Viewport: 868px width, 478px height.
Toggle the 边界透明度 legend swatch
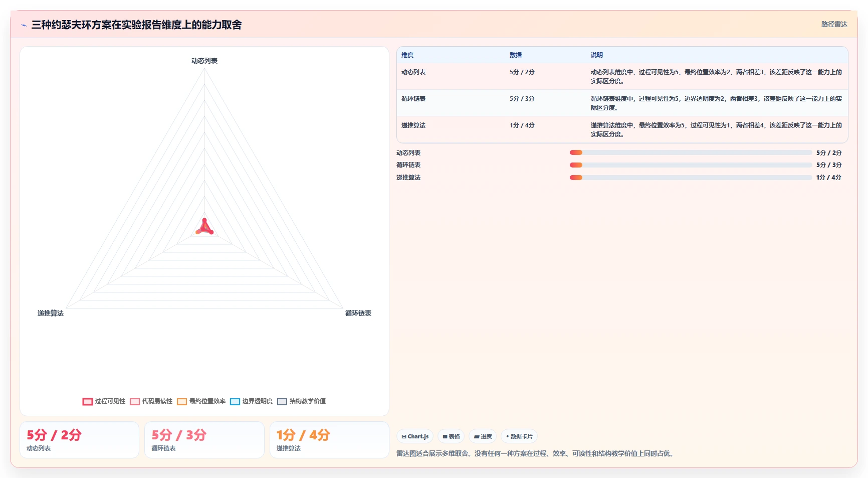pos(235,402)
